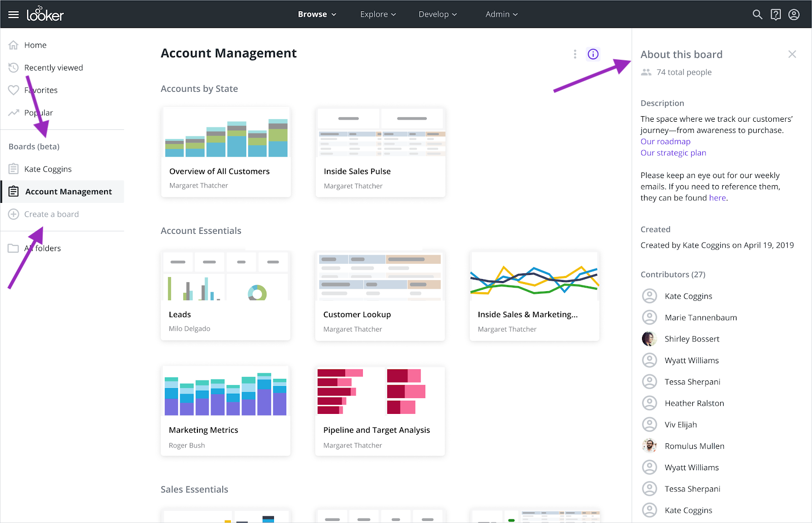Toggle the board info panel icon

click(x=593, y=54)
